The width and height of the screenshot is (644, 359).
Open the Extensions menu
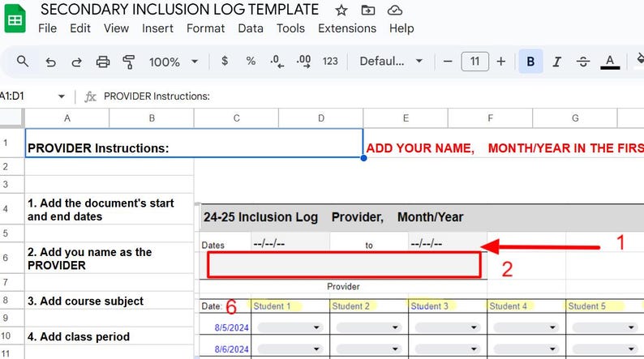(347, 28)
